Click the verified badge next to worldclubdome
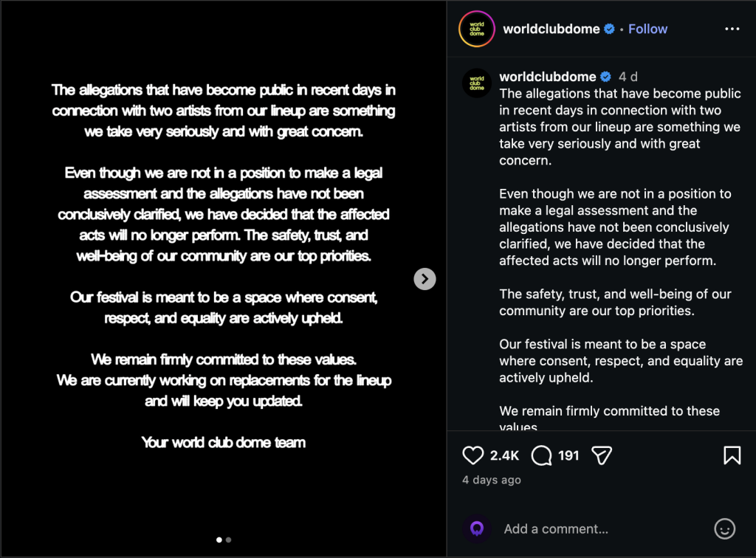The height and width of the screenshot is (558, 756). (608, 29)
